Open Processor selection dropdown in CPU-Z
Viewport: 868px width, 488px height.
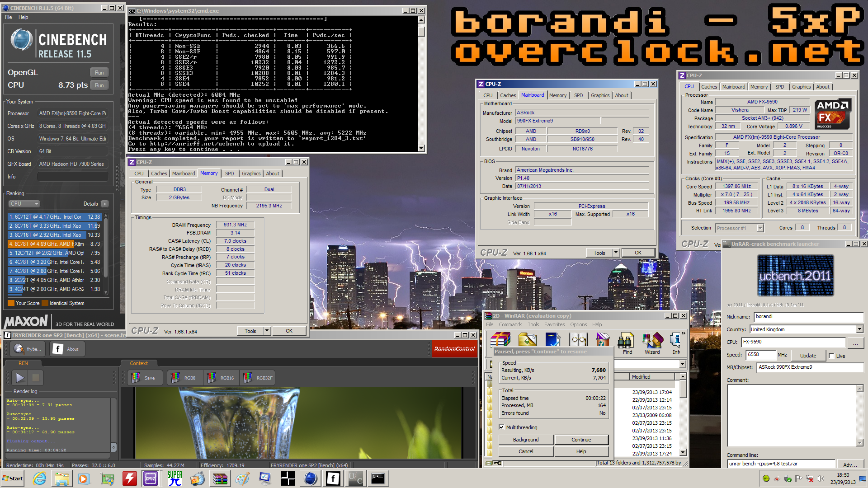click(760, 228)
